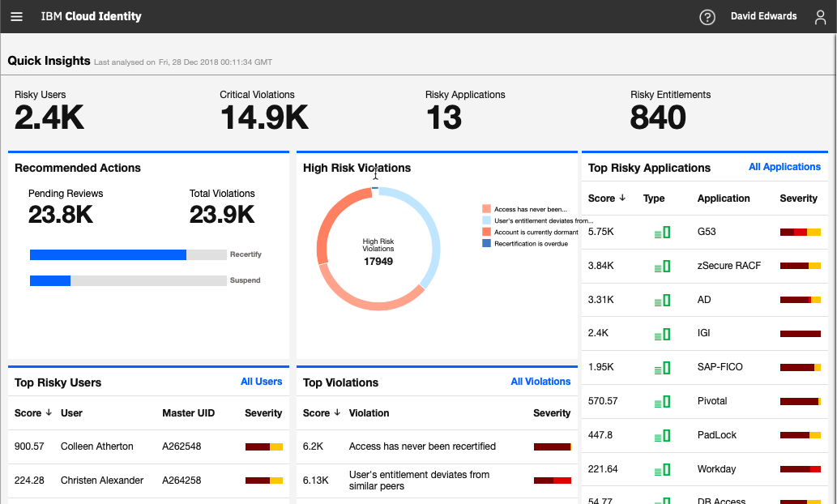Image resolution: width=837 pixels, height=504 pixels.
Task: Open the All Applications link
Action: (784, 167)
